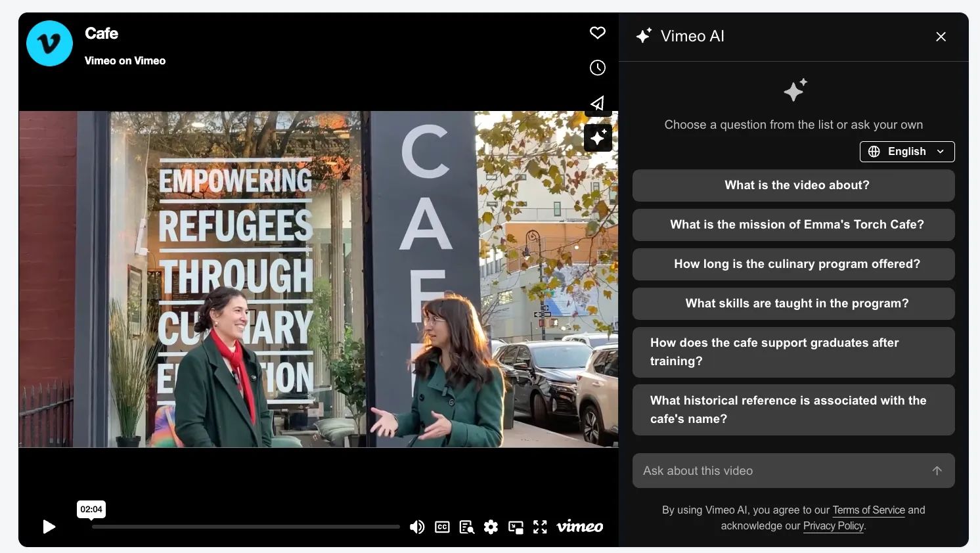Screen dimensions: 980x553
Task: Toggle closed captions CC button
Action: click(x=442, y=527)
